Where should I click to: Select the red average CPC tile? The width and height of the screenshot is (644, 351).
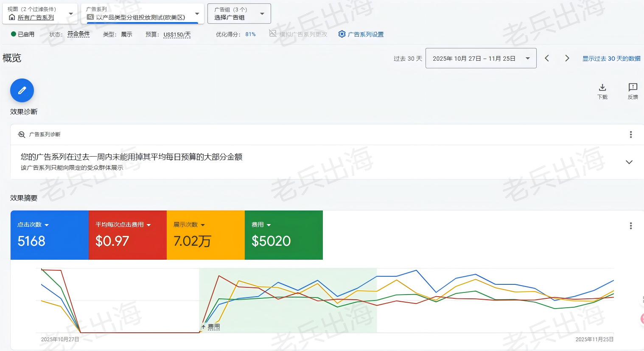127,235
